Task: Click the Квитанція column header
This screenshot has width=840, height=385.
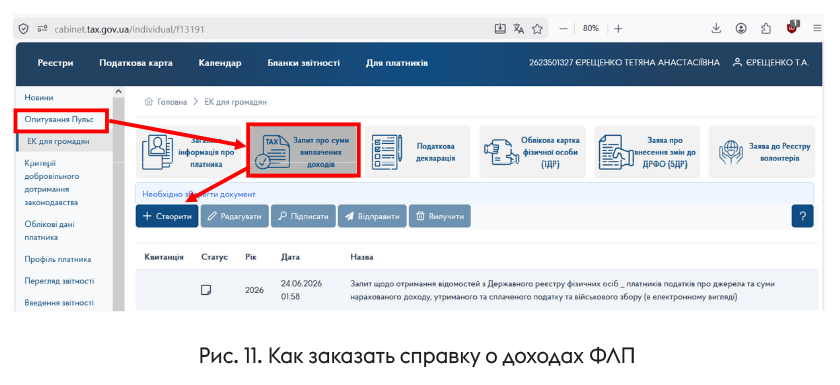Action: coord(164,258)
